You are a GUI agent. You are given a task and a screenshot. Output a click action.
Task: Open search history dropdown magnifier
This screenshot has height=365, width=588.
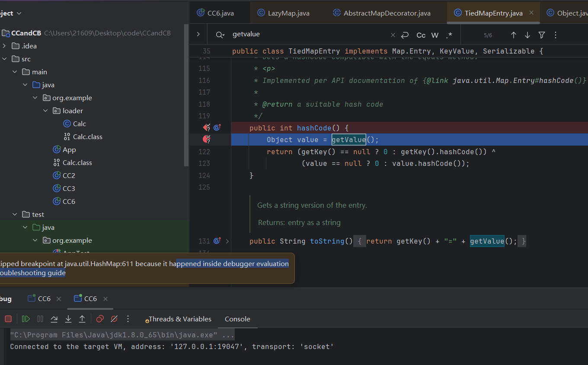(x=220, y=35)
